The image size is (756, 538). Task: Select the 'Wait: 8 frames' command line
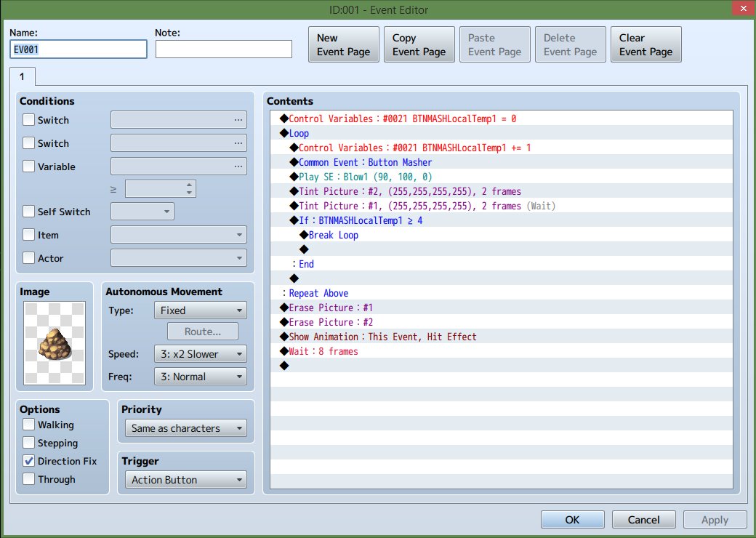click(502, 351)
